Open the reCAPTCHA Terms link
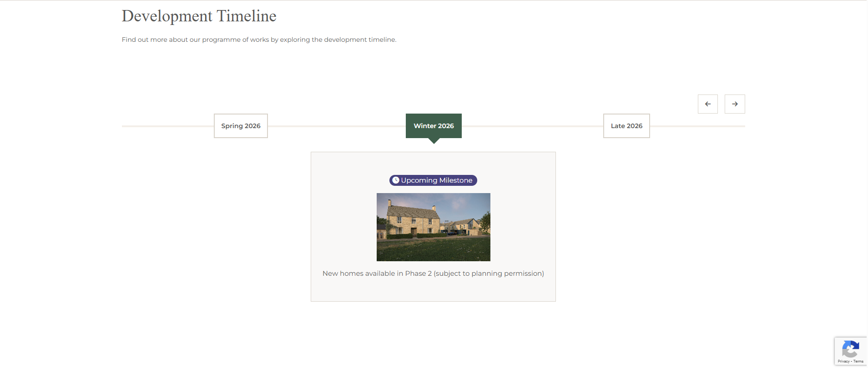The height and width of the screenshot is (368, 868). tap(858, 362)
